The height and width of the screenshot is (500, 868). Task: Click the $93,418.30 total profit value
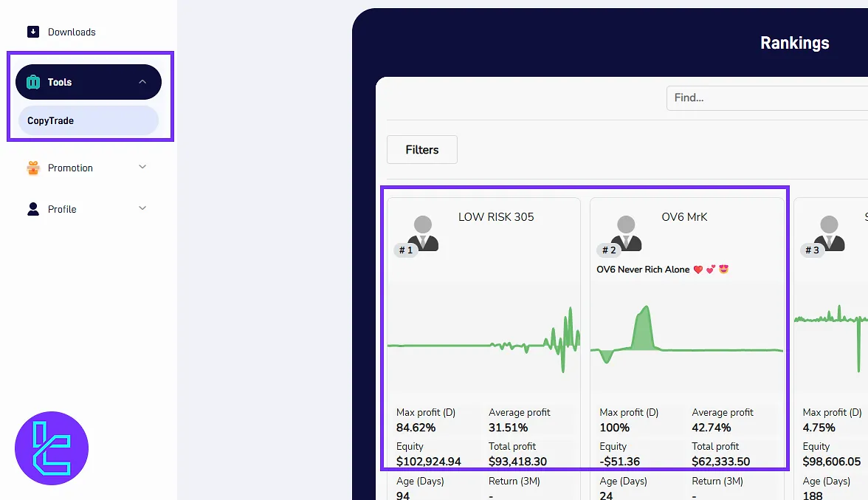pos(517,462)
